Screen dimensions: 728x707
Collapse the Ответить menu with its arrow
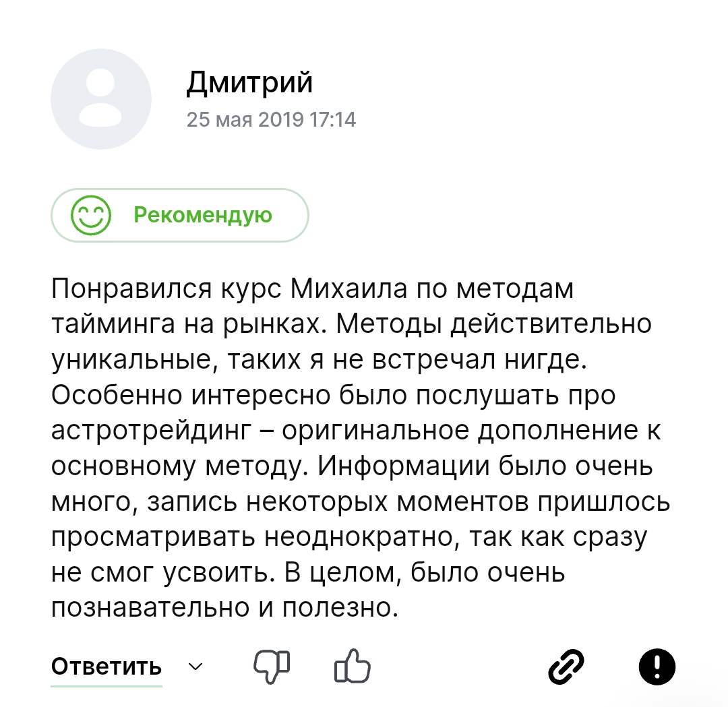194,668
